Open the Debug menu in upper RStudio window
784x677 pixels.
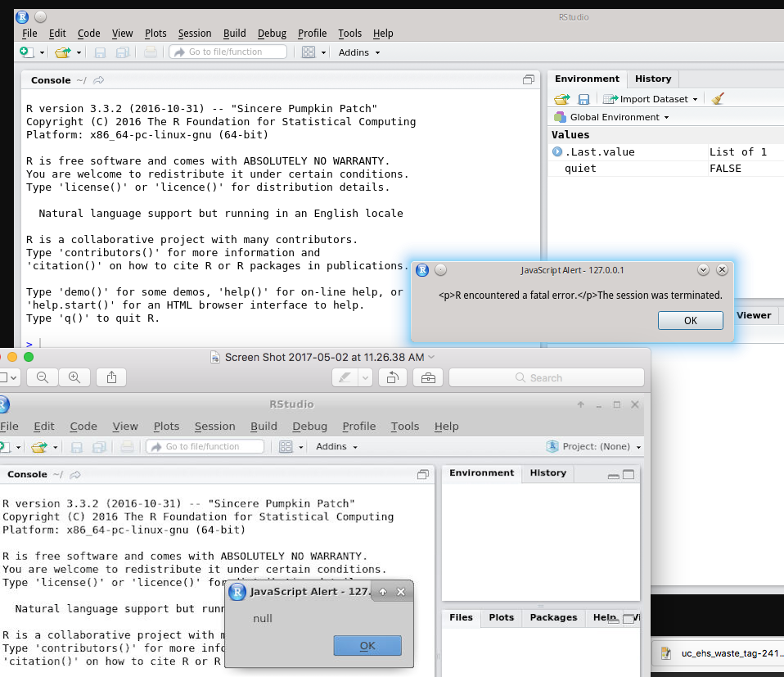(272, 33)
